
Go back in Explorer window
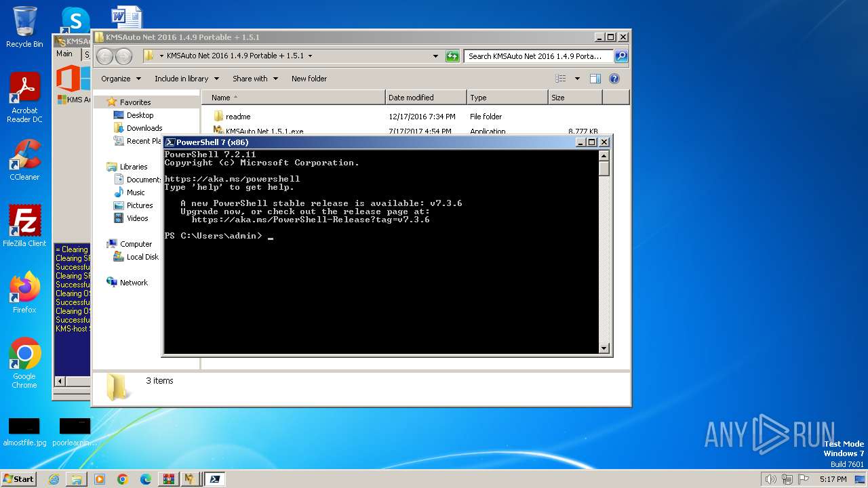coord(105,56)
